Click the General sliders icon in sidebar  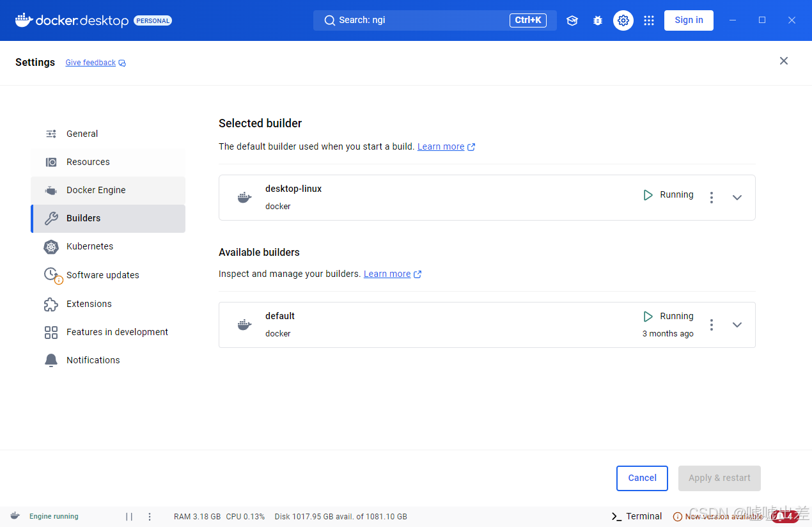pyautogui.click(x=51, y=134)
